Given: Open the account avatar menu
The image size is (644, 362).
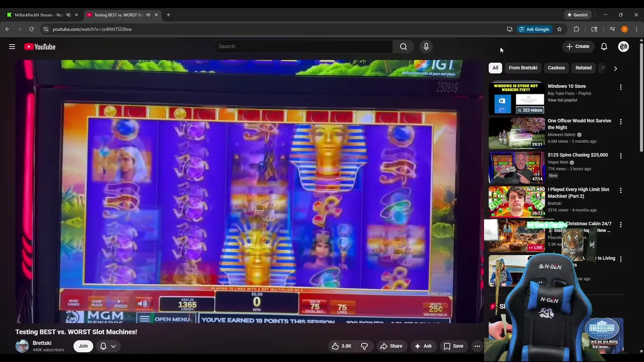Looking at the screenshot, I should pyautogui.click(x=623, y=46).
